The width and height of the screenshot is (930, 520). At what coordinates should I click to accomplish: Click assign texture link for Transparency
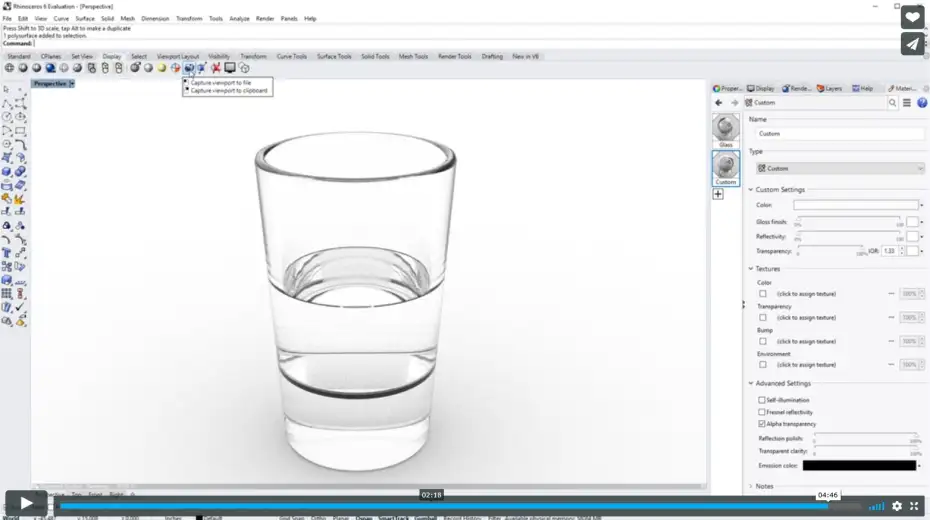pyautogui.click(x=806, y=318)
